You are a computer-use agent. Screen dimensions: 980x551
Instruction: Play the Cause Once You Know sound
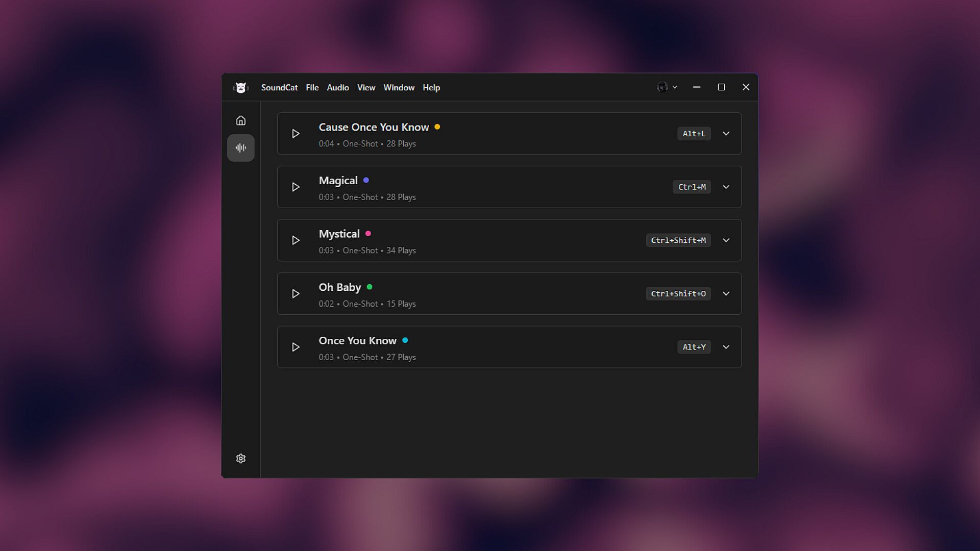point(296,134)
